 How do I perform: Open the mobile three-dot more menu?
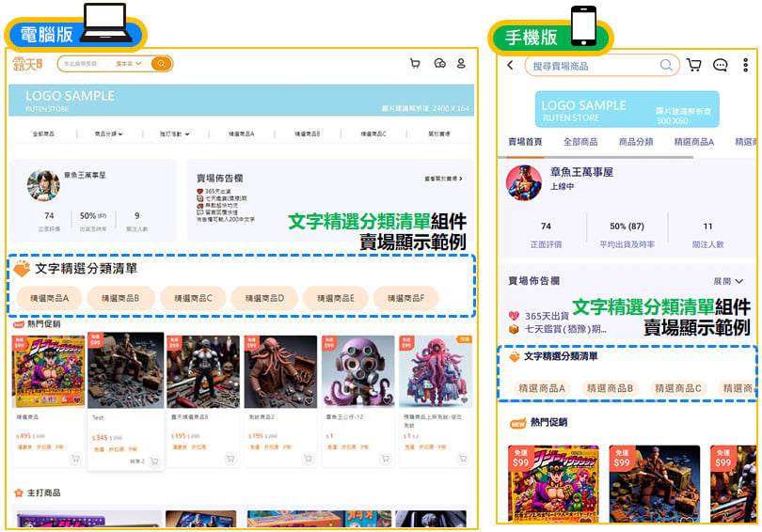(745, 65)
